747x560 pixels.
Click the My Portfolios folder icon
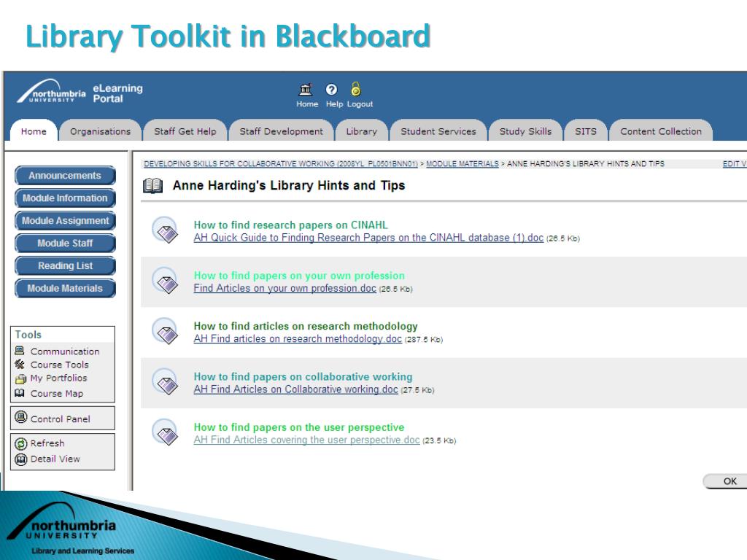(20, 379)
